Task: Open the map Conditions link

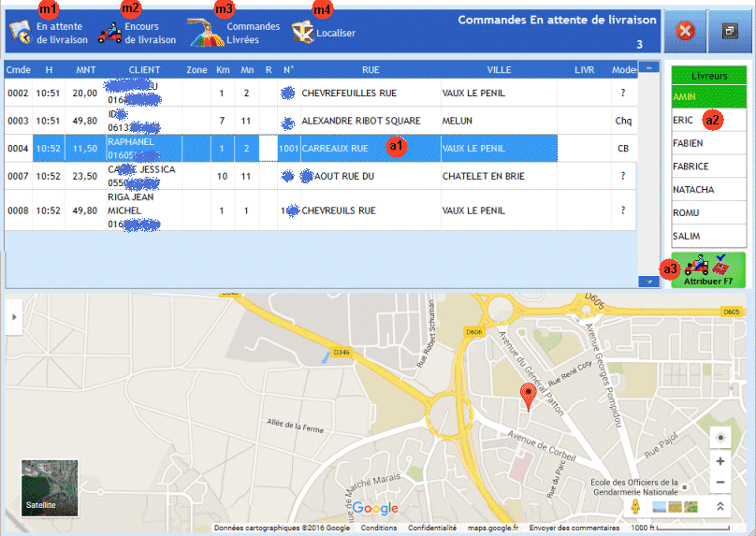Action: [378, 528]
